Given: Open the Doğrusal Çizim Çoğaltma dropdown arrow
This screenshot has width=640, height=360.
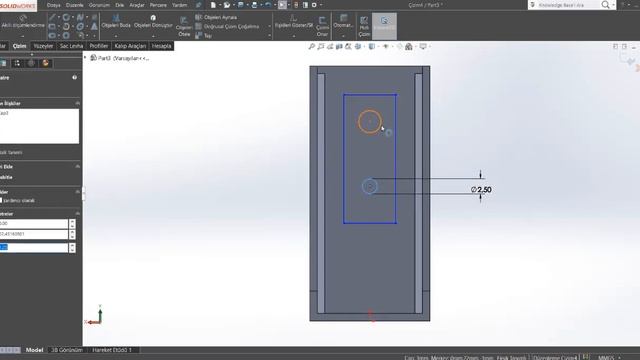Looking at the screenshot, I should click(x=269, y=27).
